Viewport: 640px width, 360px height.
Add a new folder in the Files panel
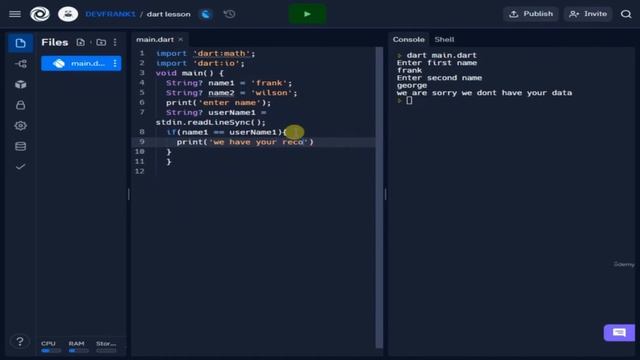[x=101, y=42]
